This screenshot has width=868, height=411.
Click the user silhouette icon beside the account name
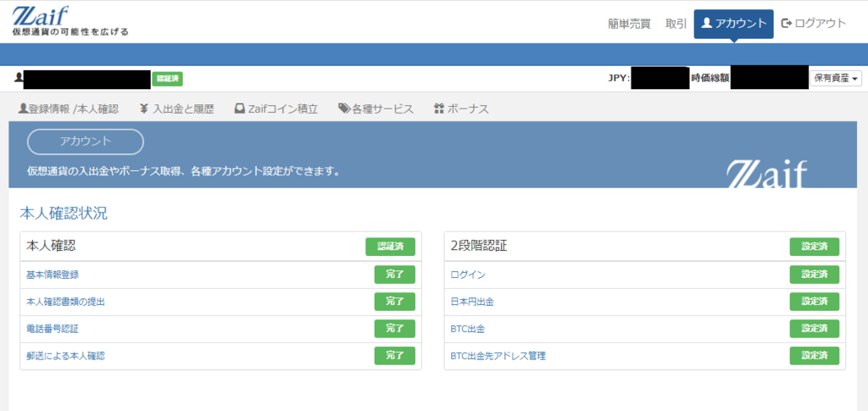click(x=19, y=78)
